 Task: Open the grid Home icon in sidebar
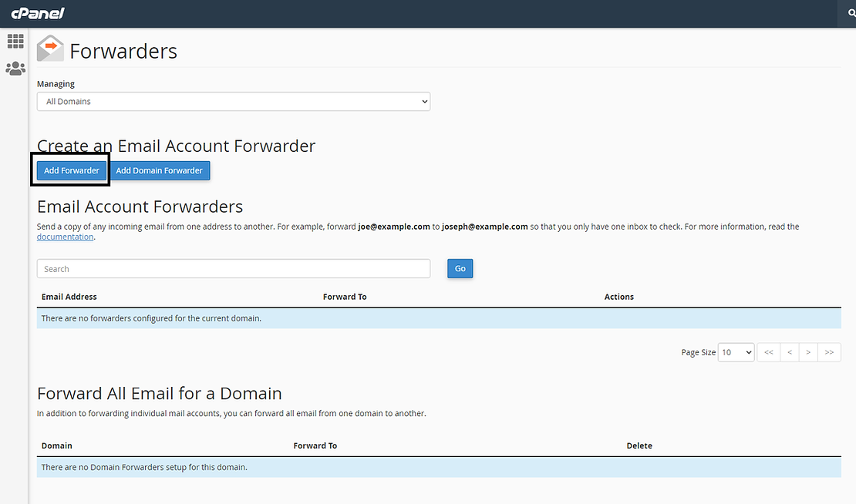click(x=15, y=42)
